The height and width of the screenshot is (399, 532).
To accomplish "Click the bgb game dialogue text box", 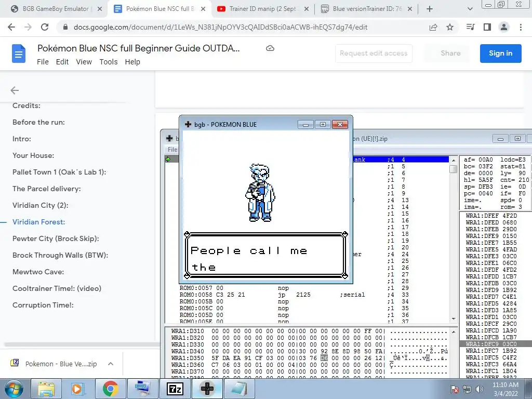I will 265,255.
